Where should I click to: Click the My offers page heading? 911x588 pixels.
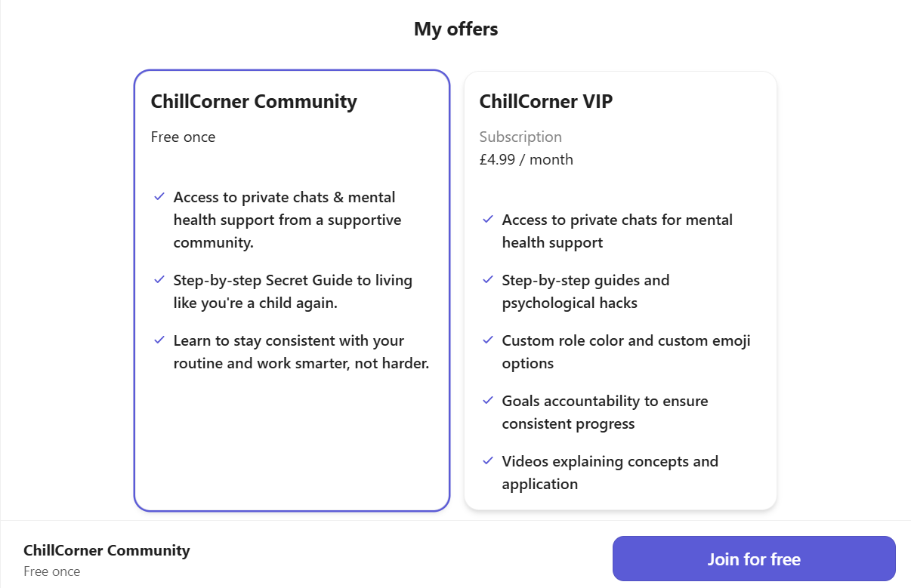coord(455,29)
